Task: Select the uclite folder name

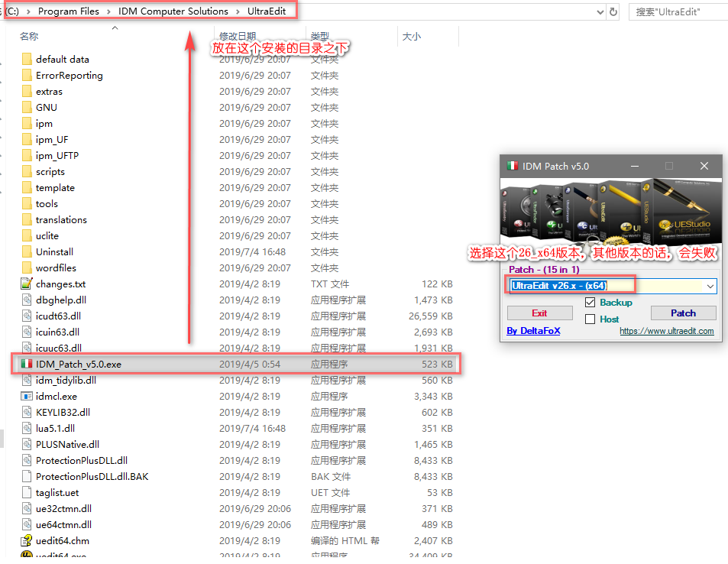Action: pos(47,235)
